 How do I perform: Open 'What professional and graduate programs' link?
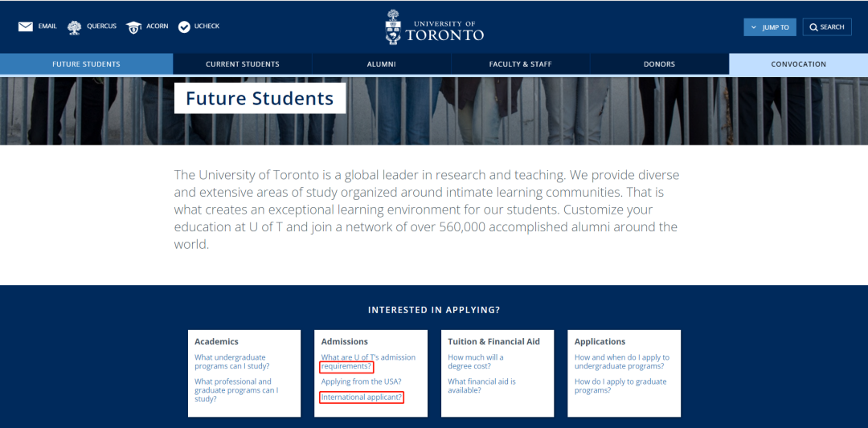(x=236, y=389)
